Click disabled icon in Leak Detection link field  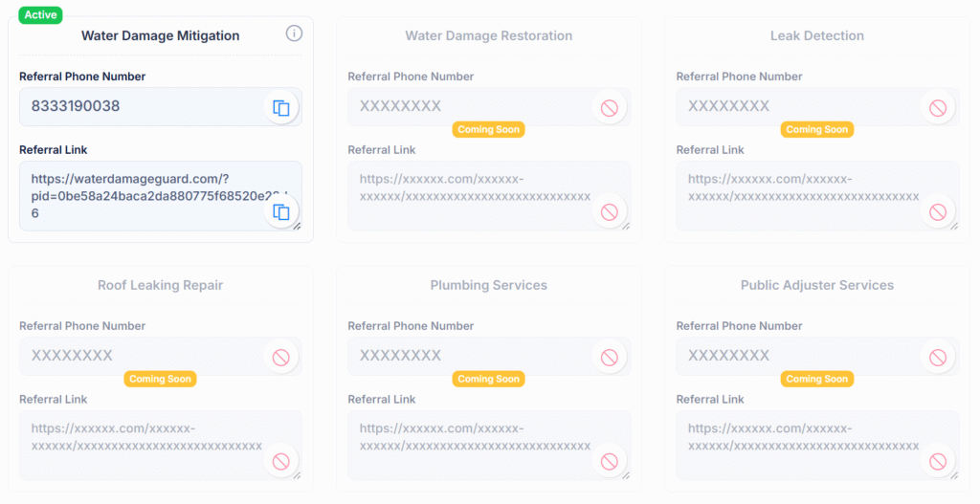(938, 212)
